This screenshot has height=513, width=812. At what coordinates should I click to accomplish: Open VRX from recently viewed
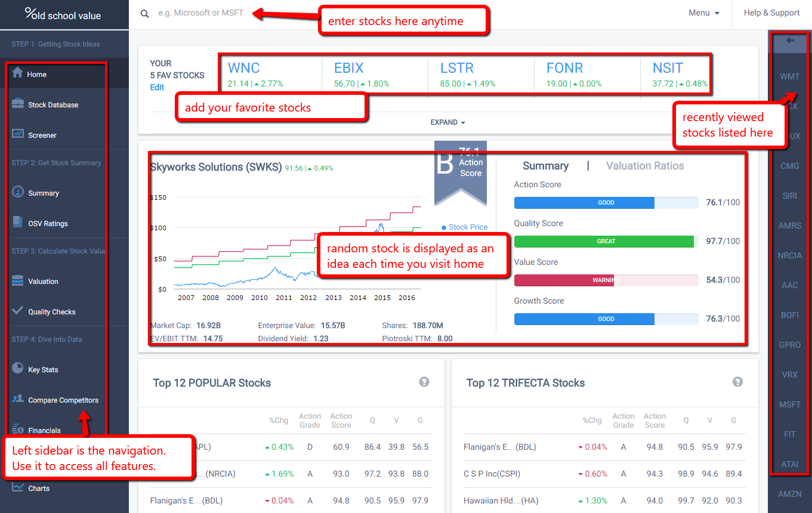pos(790,375)
